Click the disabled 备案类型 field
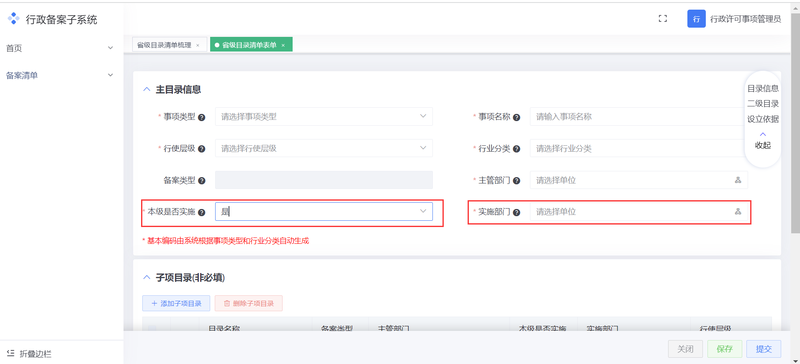 click(x=323, y=180)
